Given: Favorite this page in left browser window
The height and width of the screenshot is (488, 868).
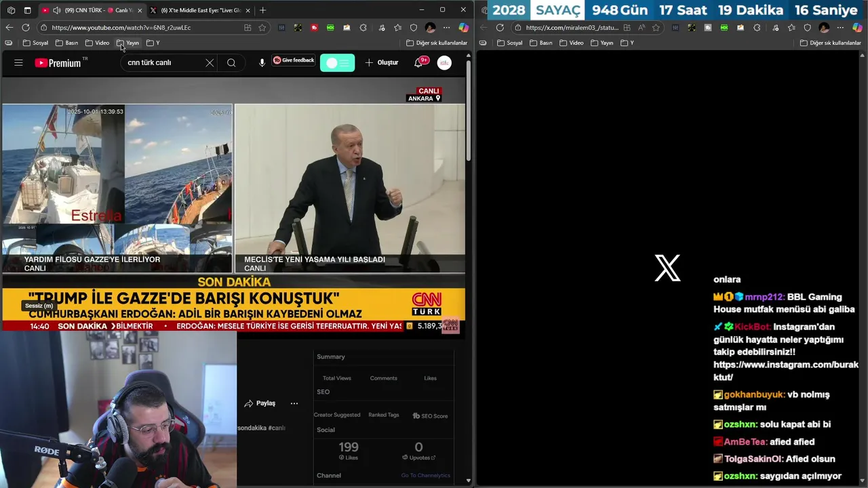Looking at the screenshot, I should click(x=262, y=28).
